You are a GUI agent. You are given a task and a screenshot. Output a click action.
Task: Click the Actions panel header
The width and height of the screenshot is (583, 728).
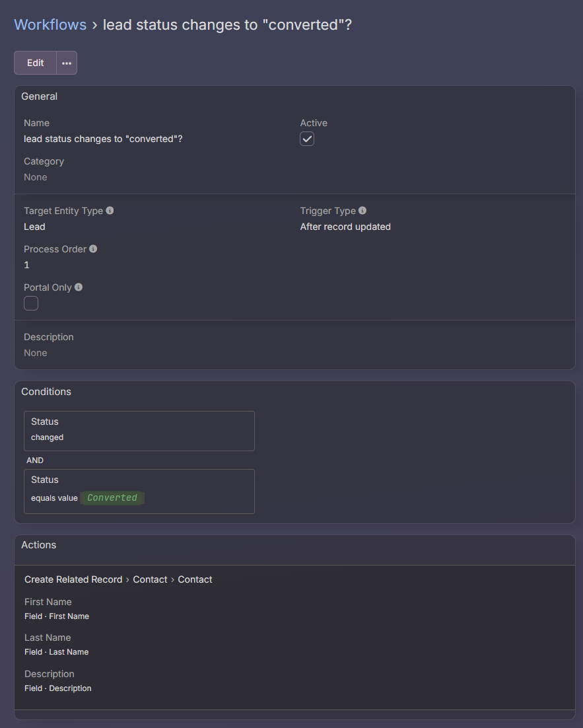(39, 545)
